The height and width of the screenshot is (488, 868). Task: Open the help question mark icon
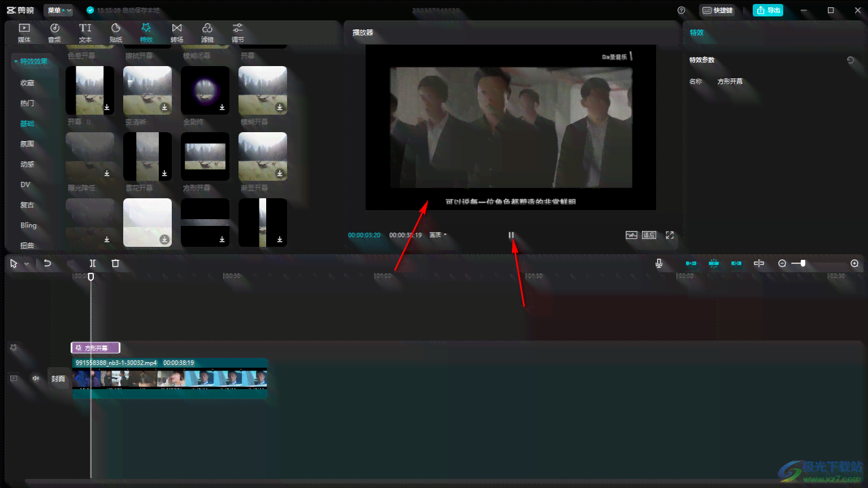(x=681, y=10)
